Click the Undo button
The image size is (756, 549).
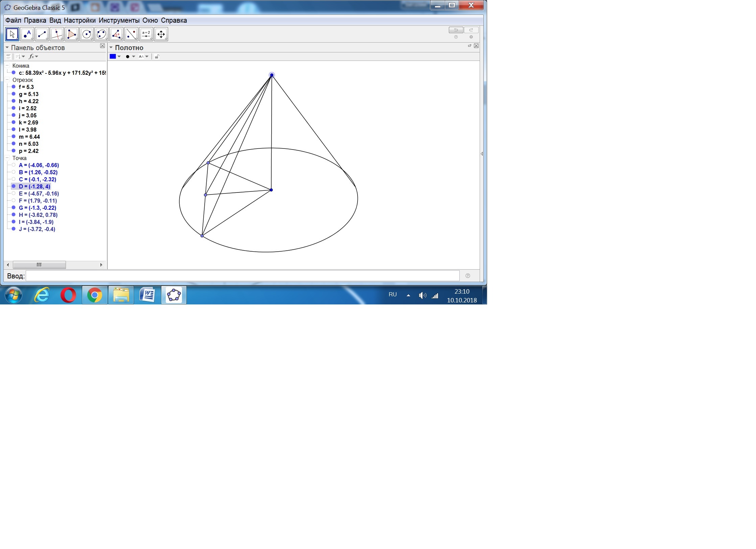456,30
